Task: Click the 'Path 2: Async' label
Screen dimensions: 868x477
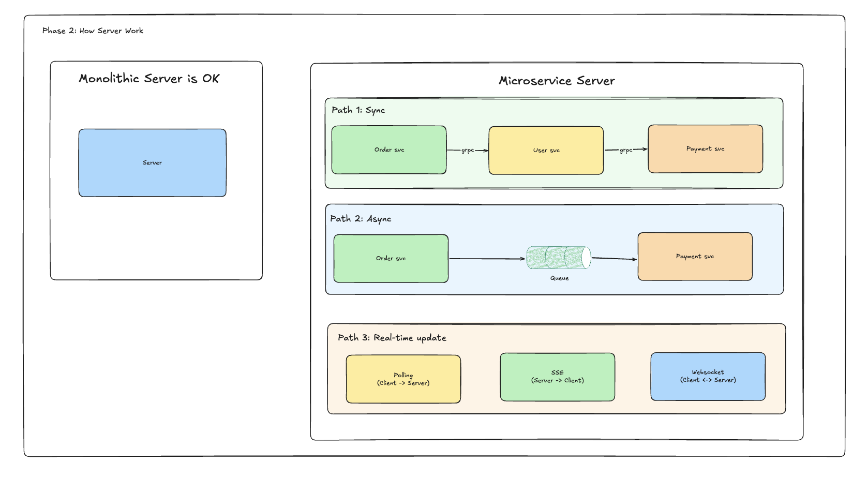Action: tap(361, 219)
